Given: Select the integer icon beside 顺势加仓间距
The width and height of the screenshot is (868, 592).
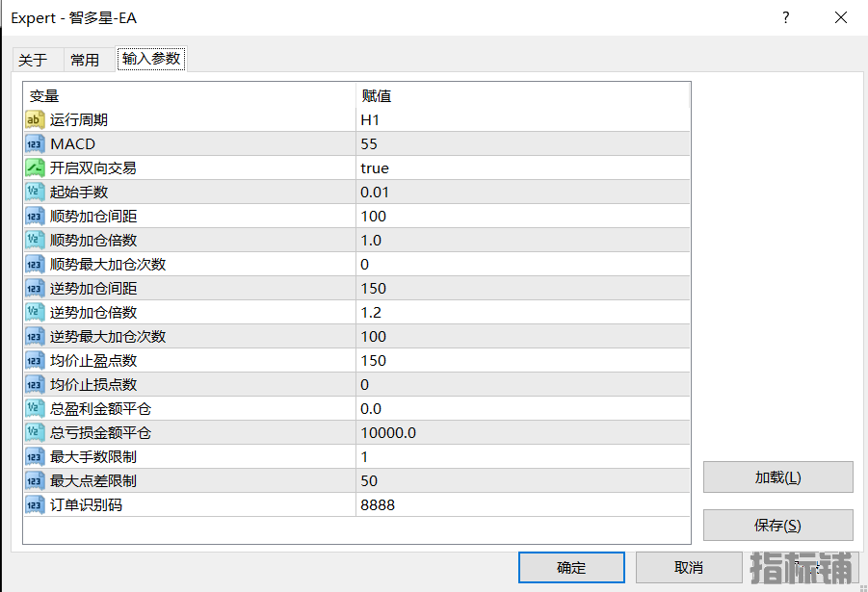Looking at the screenshot, I should (x=35, y=217).
